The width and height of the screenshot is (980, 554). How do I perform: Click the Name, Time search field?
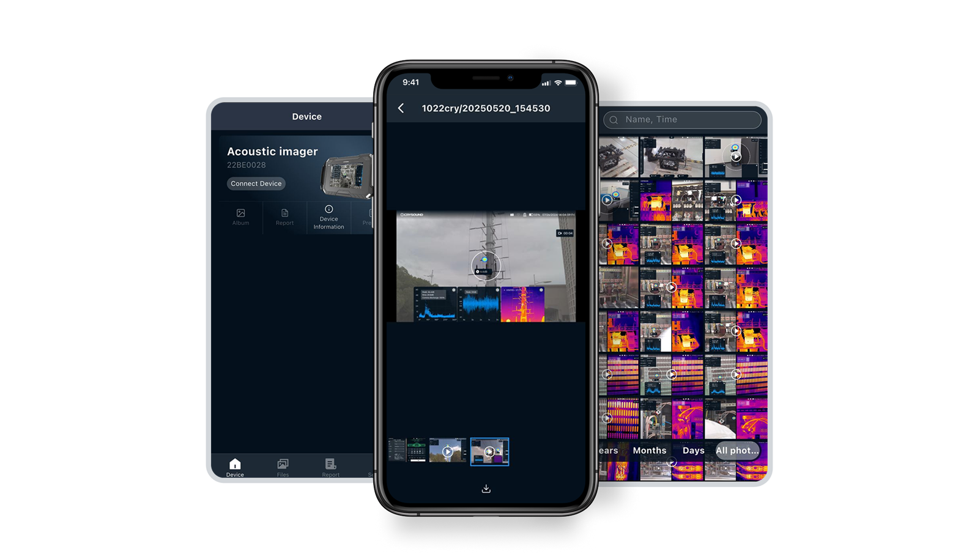pos(688,120)
